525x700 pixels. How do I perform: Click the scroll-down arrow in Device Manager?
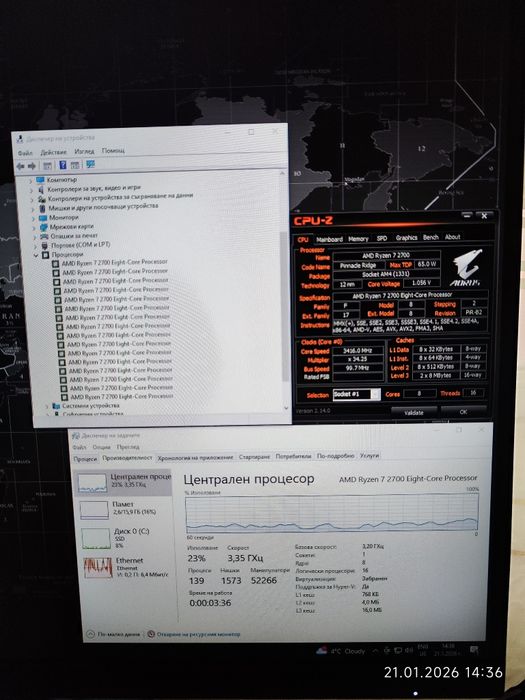286,408
